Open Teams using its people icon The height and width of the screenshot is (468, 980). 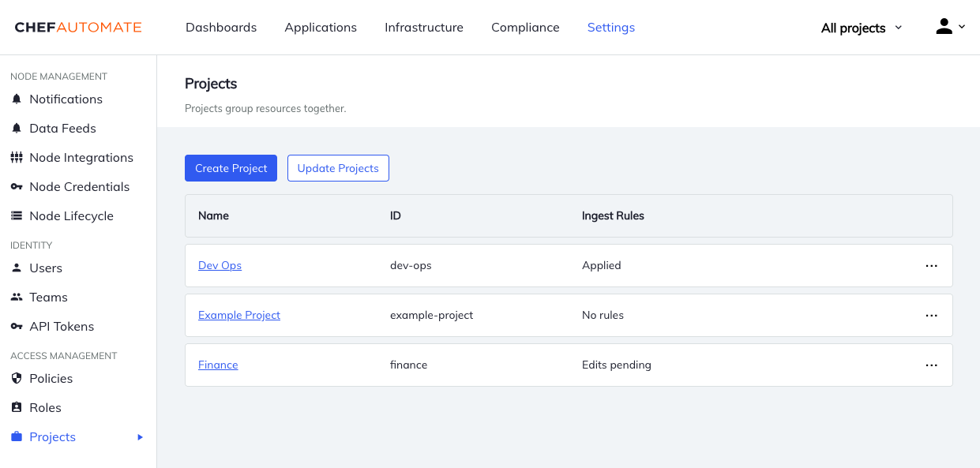(x=16, y=297)
